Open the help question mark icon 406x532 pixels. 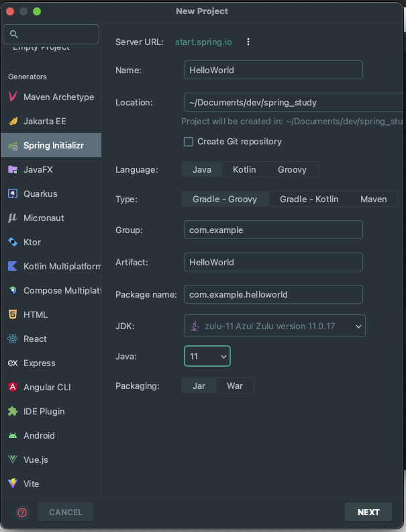22,513
